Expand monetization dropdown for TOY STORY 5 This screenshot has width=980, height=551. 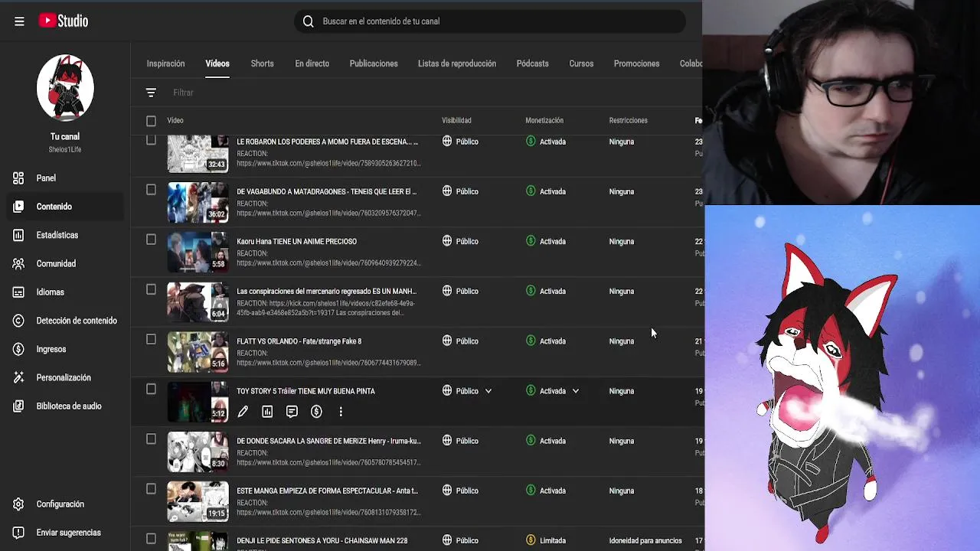click(576, 391)
